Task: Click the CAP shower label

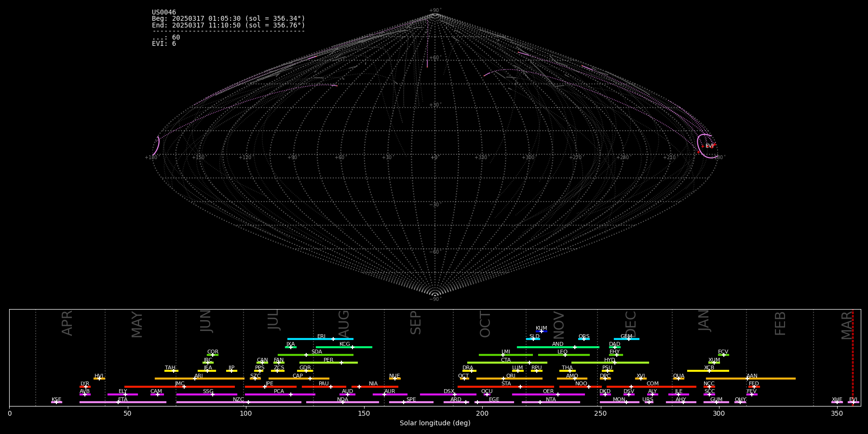Action: coord(298,376)
